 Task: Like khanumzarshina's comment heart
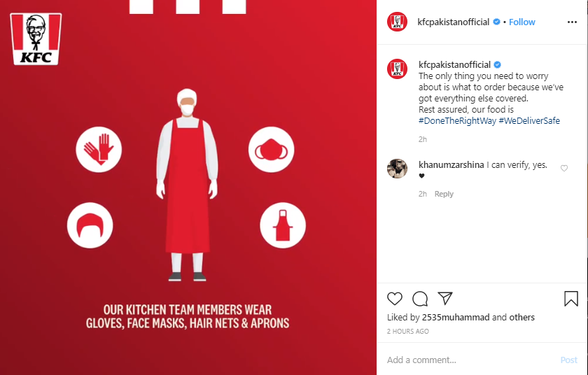[x=564, y=168]
